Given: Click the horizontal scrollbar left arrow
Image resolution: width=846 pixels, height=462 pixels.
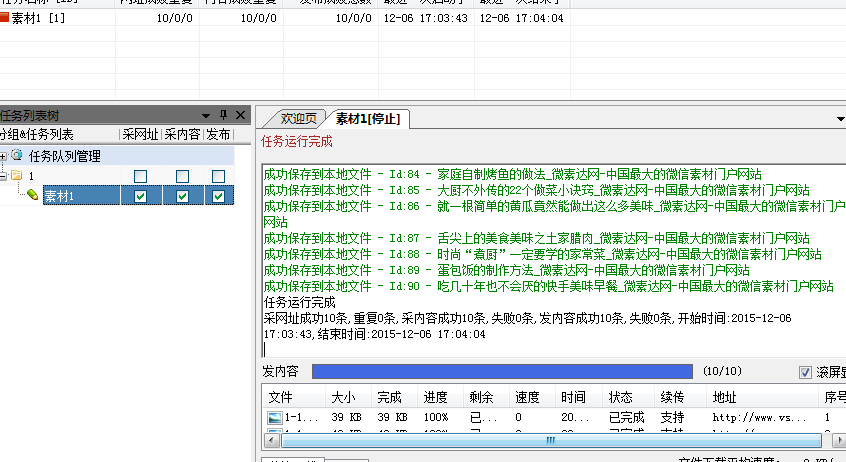Looking at the screenshot, I should [x=272, y=440].
